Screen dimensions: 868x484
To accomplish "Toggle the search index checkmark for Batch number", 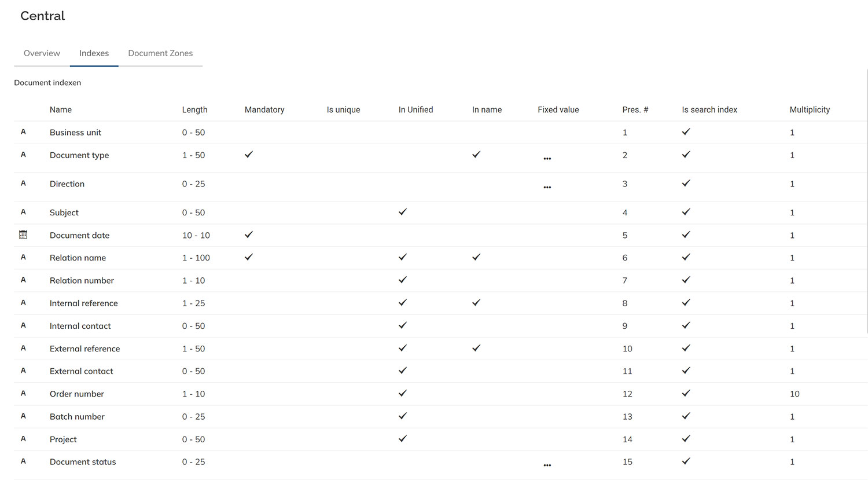I will pyautogui.click(x=686, y=416).
